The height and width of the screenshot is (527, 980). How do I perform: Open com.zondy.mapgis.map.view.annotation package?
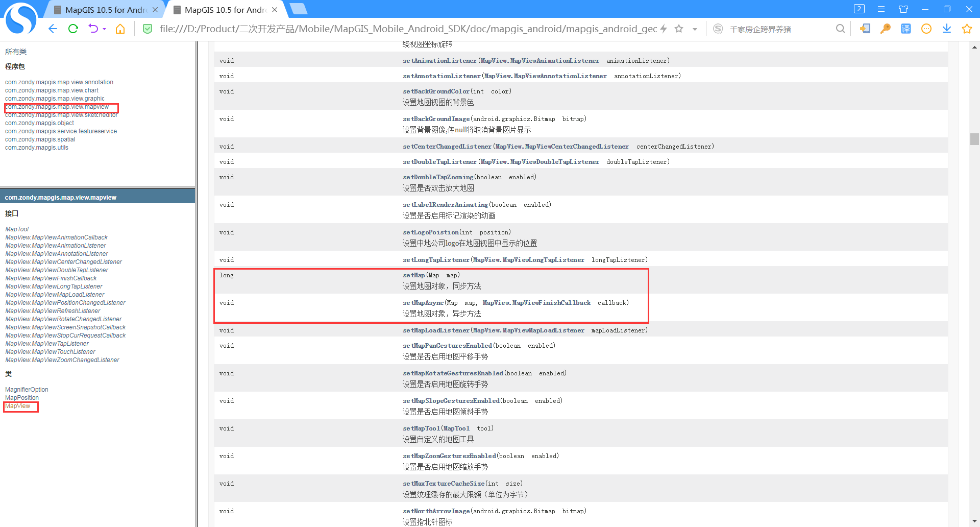(59, 82)
